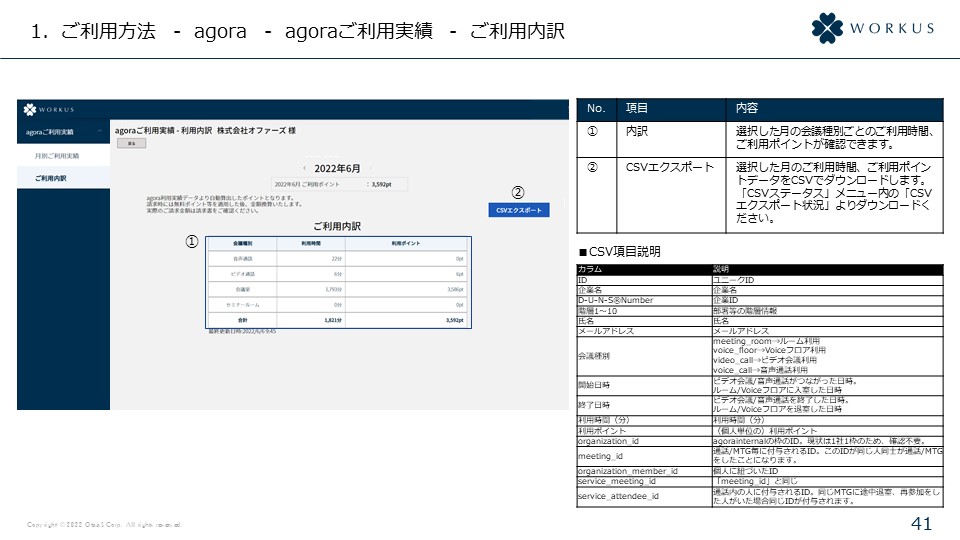960x540 pixels.
Task: Click the 3,592pt monthly points value
Action: 381,184
